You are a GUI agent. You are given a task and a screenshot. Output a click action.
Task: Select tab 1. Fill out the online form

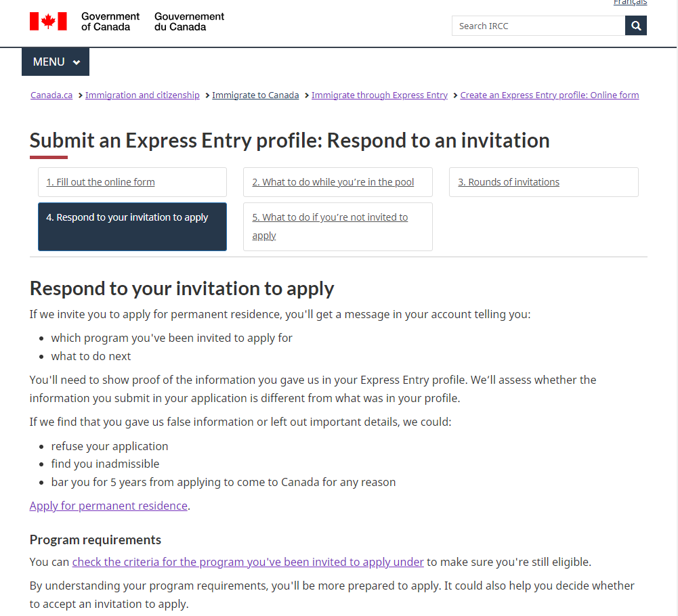point(100,182)
